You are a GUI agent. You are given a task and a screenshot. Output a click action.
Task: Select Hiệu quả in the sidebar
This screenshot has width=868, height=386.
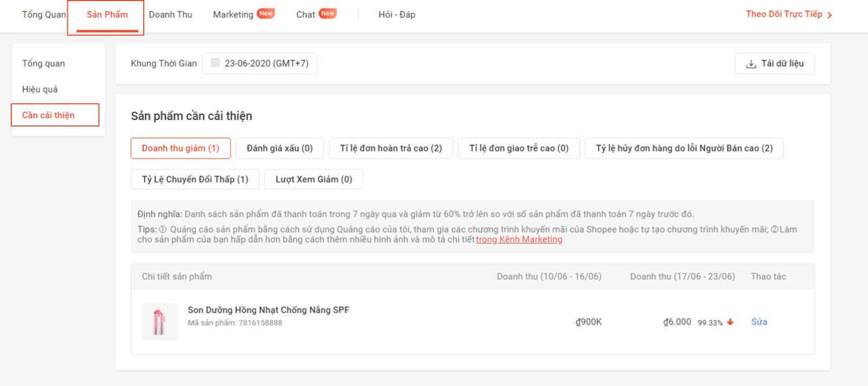(40, 89)
